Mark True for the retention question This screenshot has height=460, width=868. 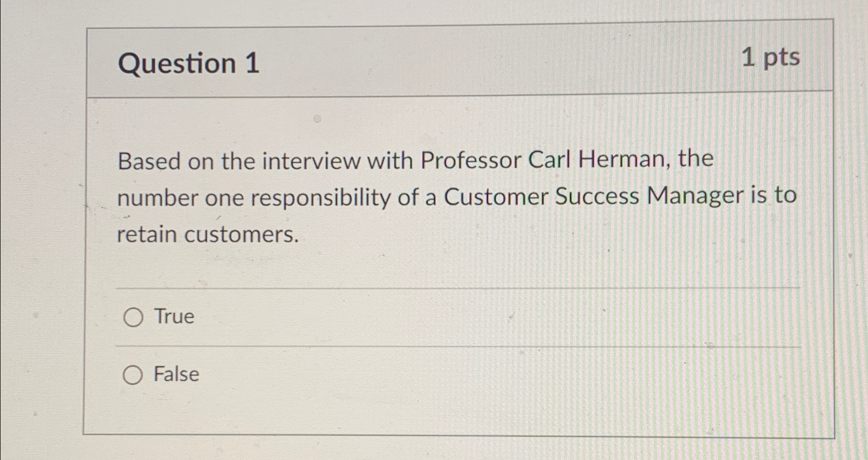133,317
